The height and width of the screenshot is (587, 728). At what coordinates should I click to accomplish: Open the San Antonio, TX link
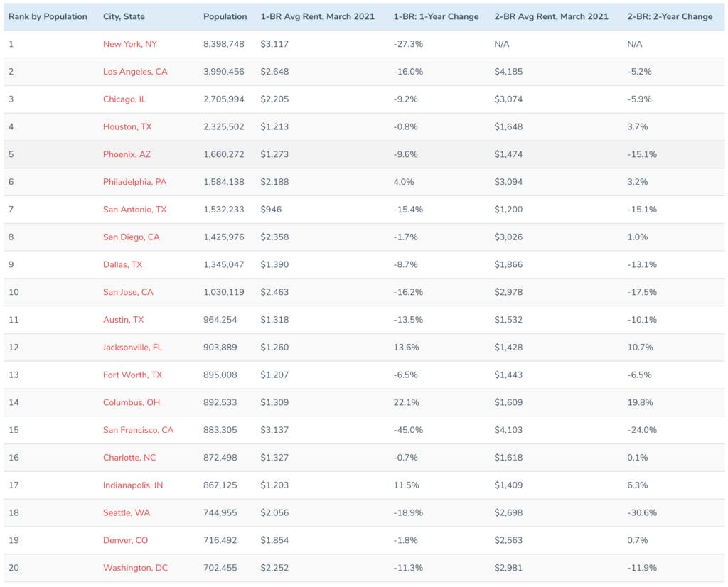click(134, 209)
